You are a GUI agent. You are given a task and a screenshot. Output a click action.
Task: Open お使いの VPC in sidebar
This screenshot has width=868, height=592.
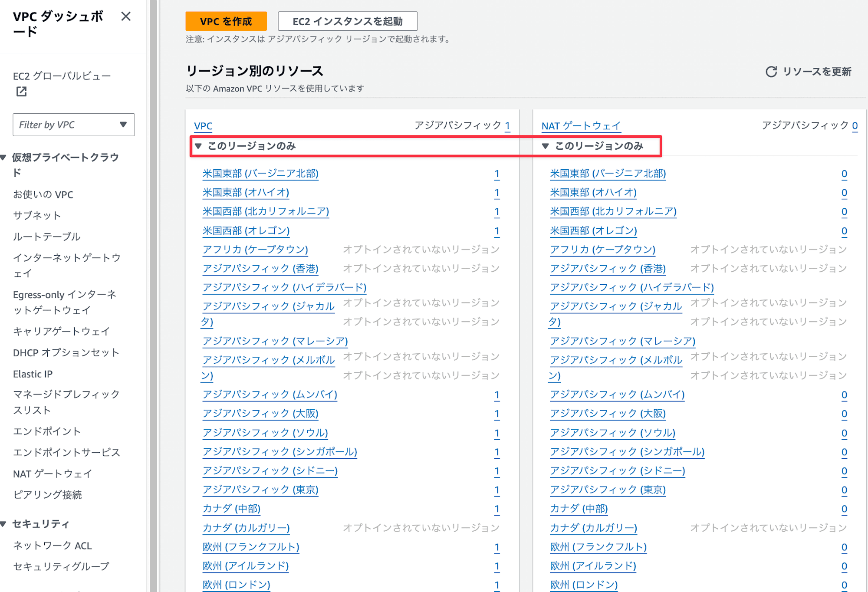(x=43, y=194)
